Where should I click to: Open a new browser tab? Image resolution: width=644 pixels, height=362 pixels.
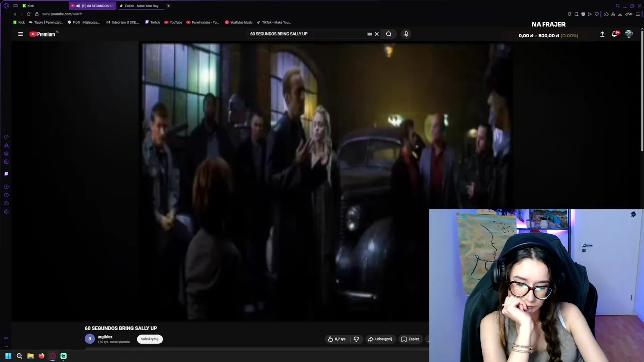168,6
